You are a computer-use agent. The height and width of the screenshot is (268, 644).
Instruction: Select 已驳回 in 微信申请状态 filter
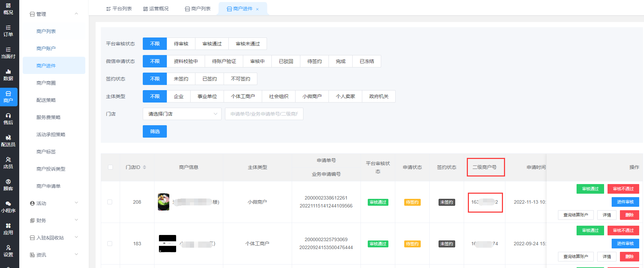(x=286, y=61)
